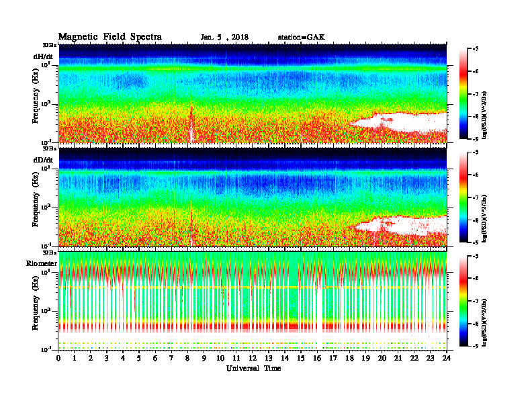Click the "17" hour tick on the time axis

point(333,358)
